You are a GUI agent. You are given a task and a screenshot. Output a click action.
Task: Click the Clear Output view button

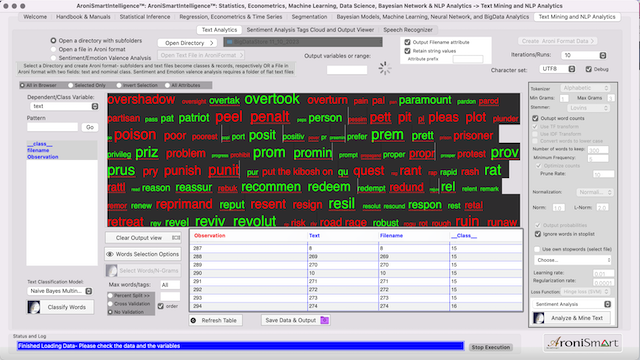coord(143,238)
